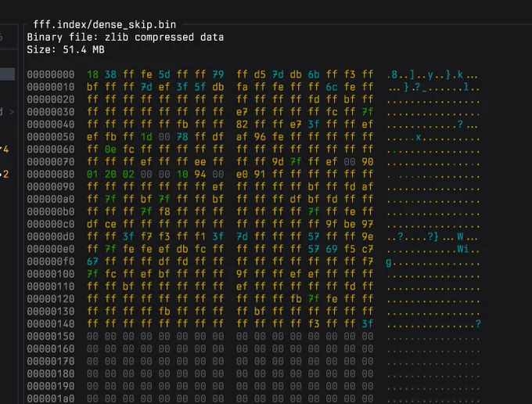Select the 'Binary file: zlib compressed data' line
Image resolution: width=532 pixels, height=404 pixels.
tap(125, 37)
